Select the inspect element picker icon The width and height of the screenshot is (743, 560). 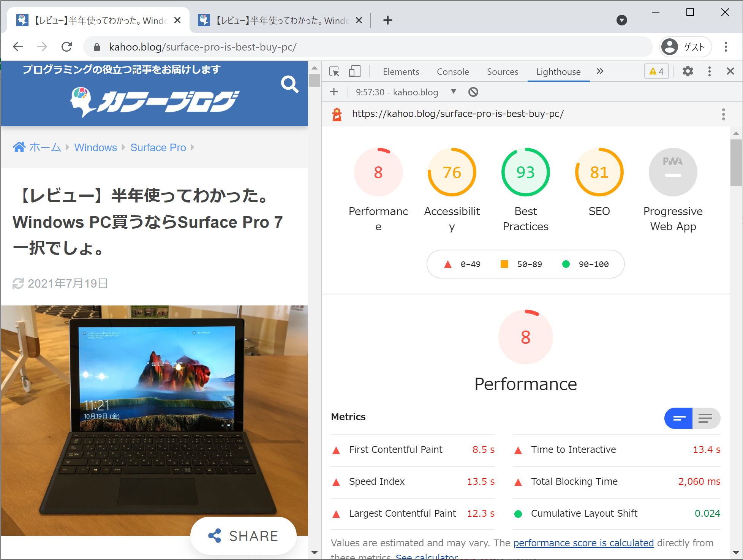tap(334, 71)
